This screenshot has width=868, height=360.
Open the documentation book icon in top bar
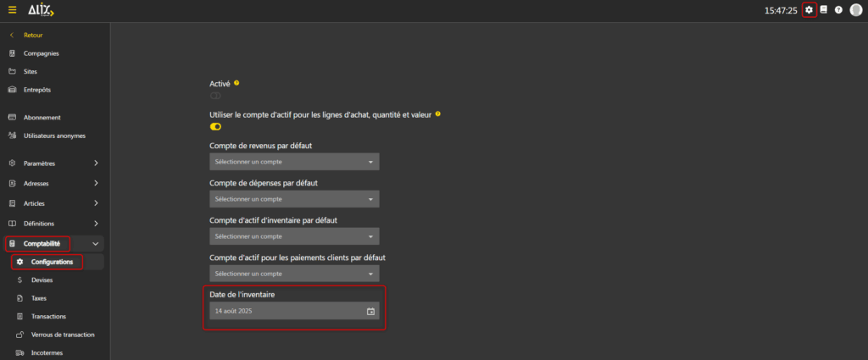(x=823, y=10)
